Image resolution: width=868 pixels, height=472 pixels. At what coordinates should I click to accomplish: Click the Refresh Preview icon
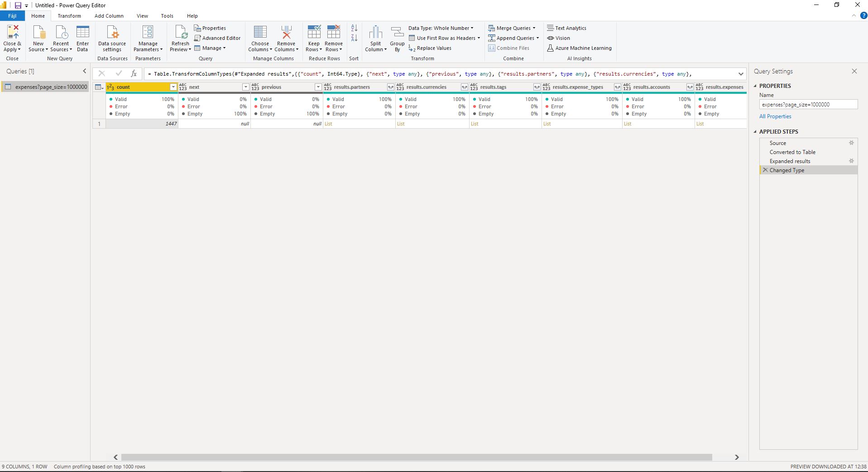181,32
